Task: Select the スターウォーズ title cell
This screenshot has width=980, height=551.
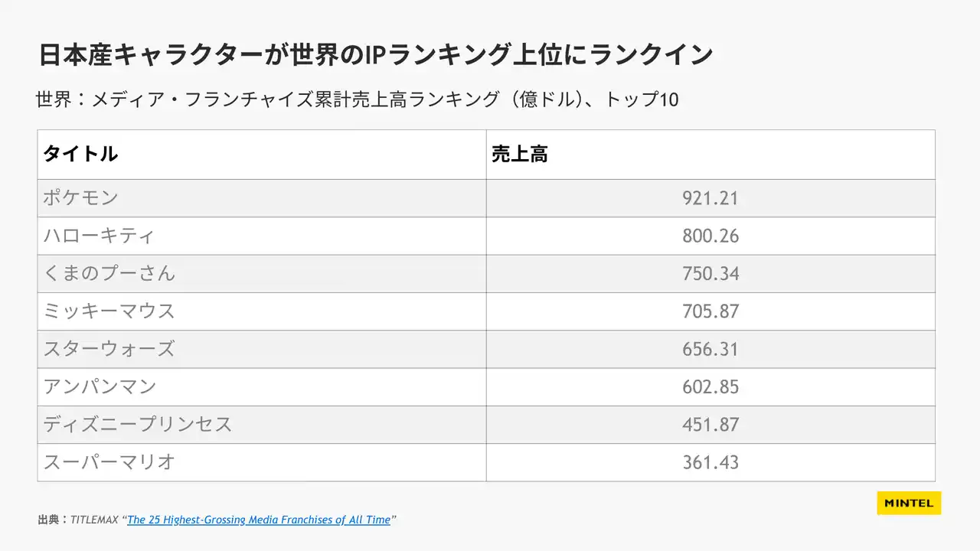Action: (x=109, y=349)
